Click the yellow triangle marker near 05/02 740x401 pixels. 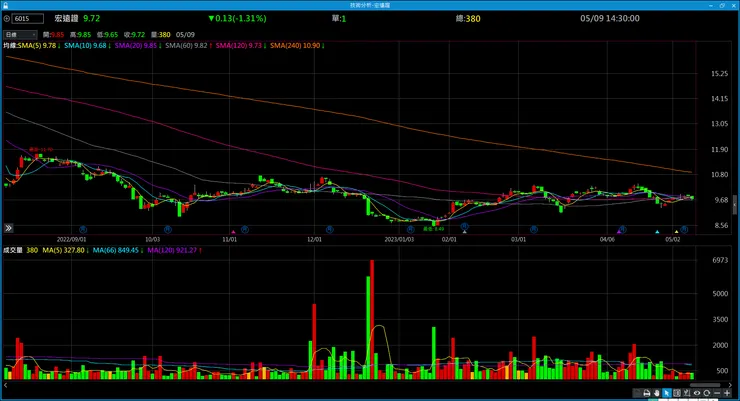676,232
